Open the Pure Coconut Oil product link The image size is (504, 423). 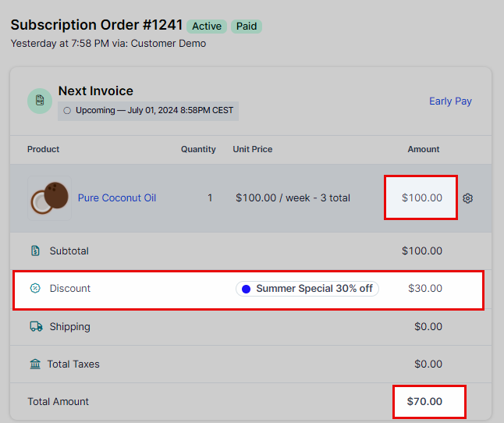tap(117, 197)
